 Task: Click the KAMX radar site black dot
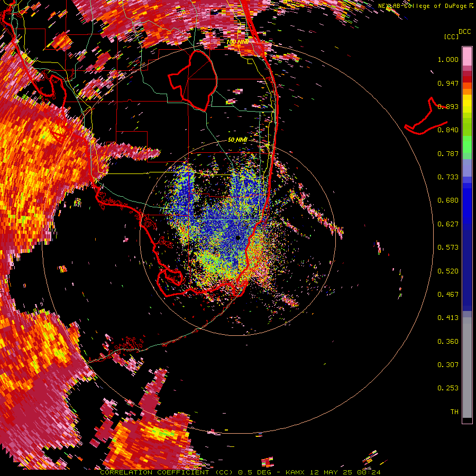(238, 237)
